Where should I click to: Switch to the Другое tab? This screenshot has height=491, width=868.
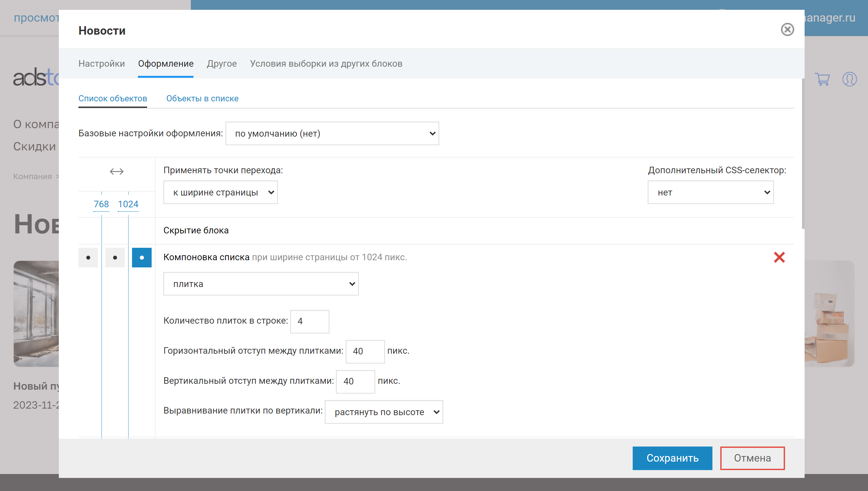click(222, 64)
